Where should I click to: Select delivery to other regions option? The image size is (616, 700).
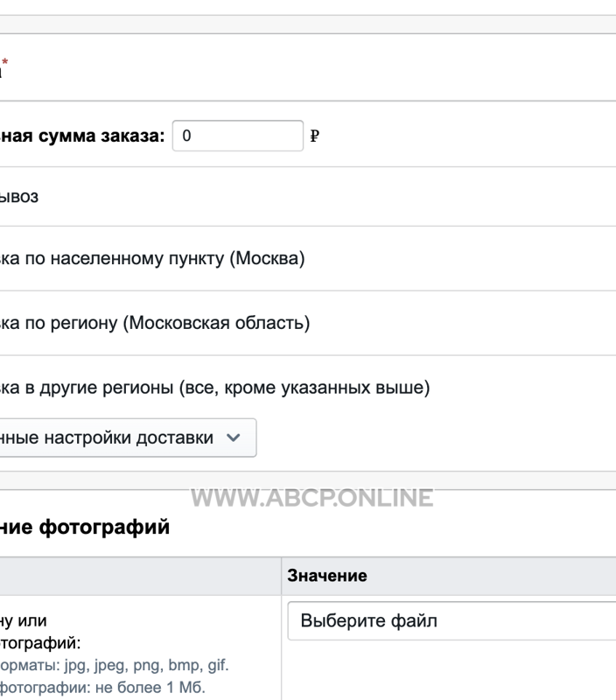point(214,388)
